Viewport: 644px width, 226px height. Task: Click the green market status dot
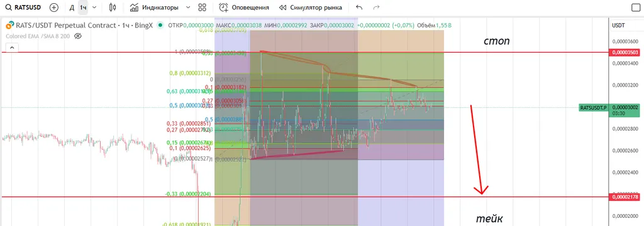click(160, 26)
